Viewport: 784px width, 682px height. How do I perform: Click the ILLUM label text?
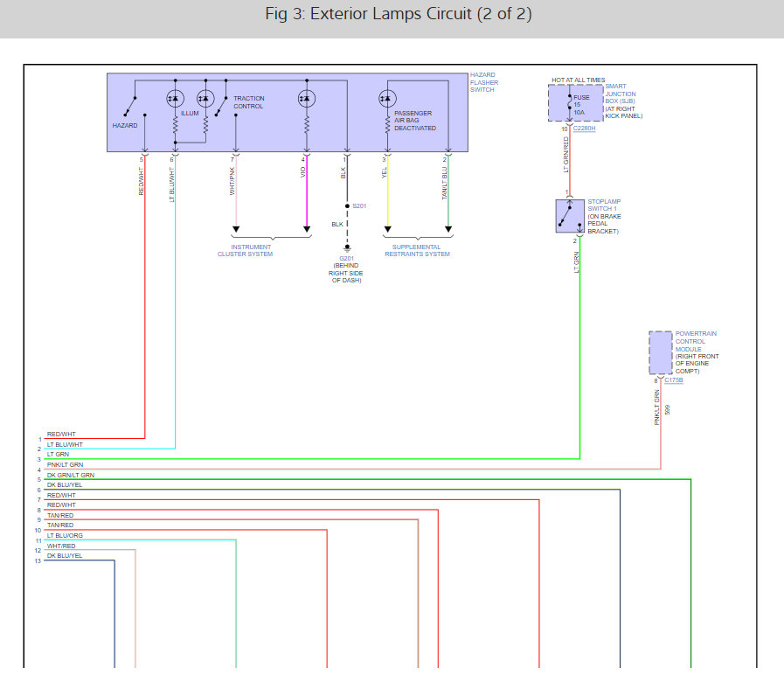click(x=190, y=114)
